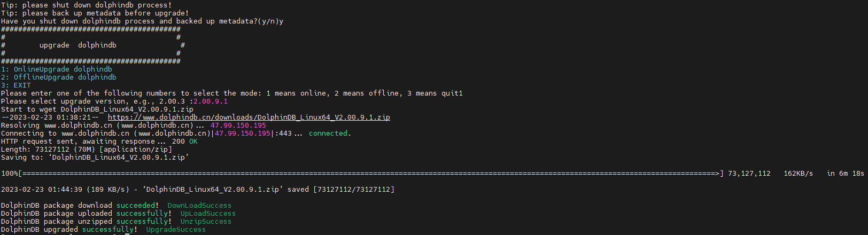The height and width of the screenshot is (235, 868).
Task: Select the "2: OfflineUpgrade dolphindb" option line
Action: [x=59, y=77]
